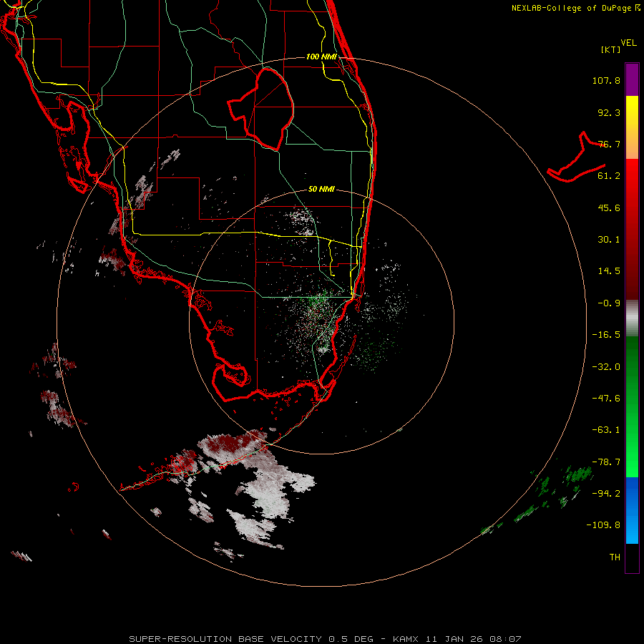Image resolution: width=644 pixels, height=644 pixels.
Task: Select the -16.5 scale value
Action: coord(606,335)
